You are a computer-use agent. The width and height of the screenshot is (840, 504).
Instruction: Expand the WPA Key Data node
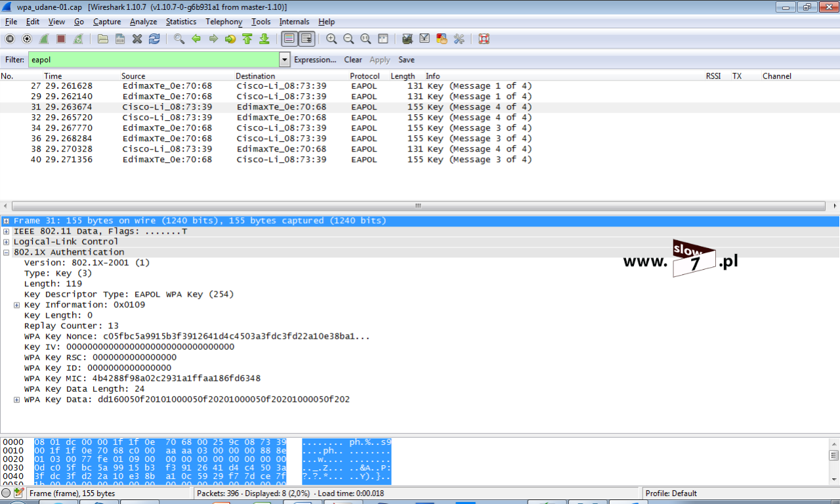[x=16, y=400]
